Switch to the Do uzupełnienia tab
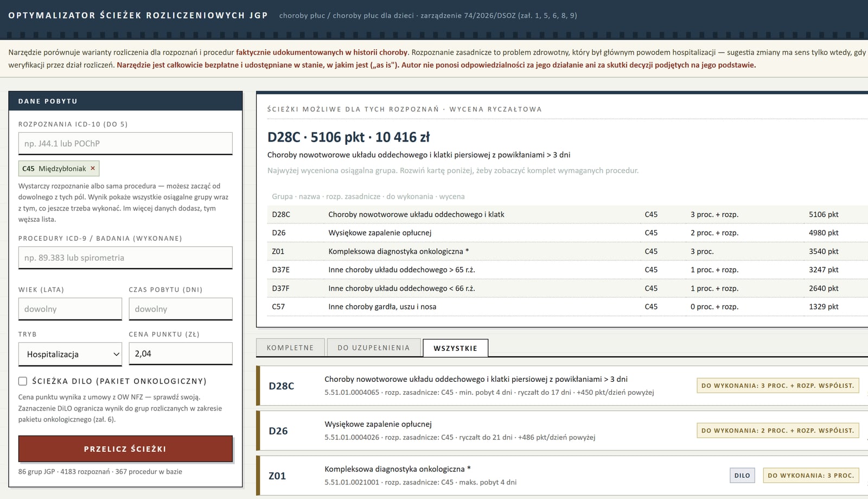 (x=374, y=348)
